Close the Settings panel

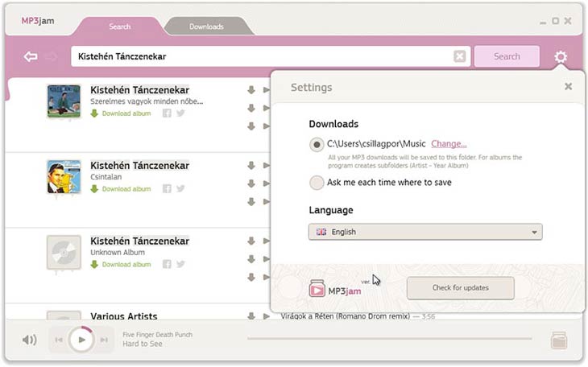click(568, 86)
